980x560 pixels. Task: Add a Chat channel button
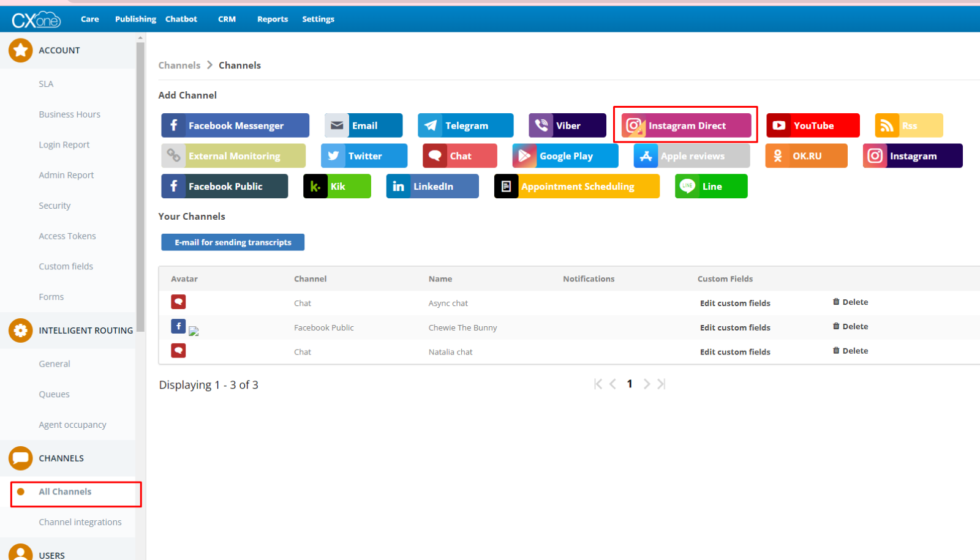pos(459,155)
